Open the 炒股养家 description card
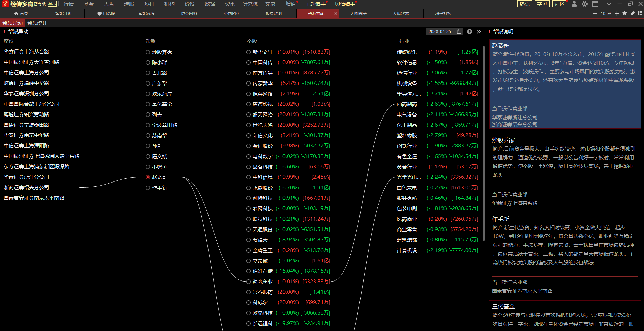 tap(565, 171)
